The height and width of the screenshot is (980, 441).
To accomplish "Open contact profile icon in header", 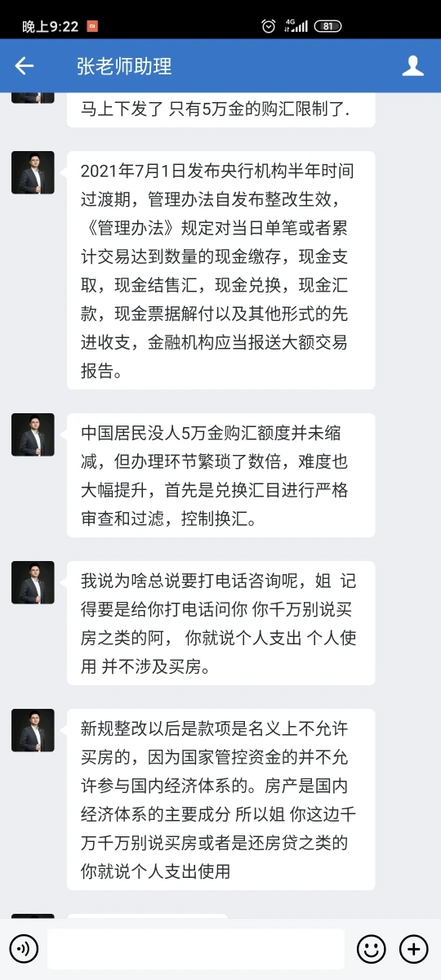I will tap(413, 66).
